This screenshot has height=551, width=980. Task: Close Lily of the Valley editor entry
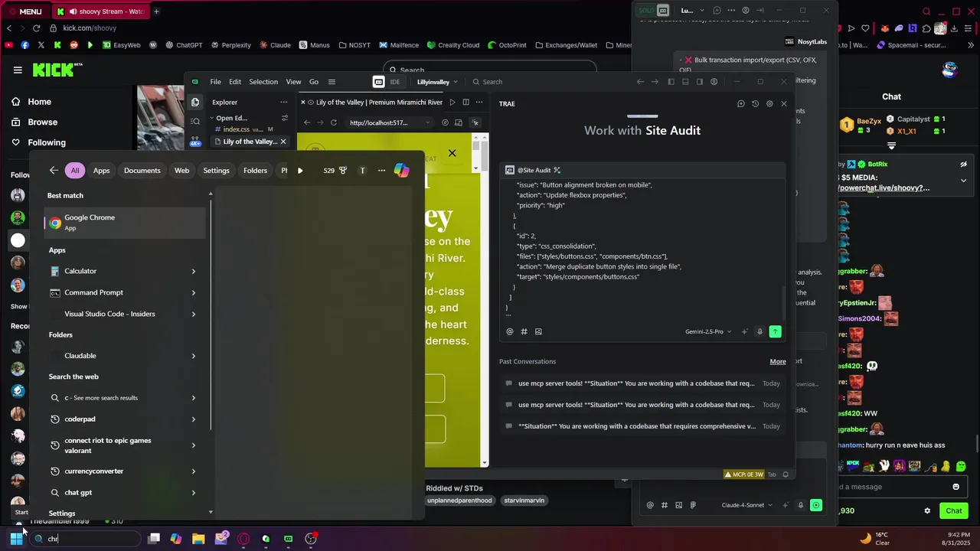tap(283, 142)
